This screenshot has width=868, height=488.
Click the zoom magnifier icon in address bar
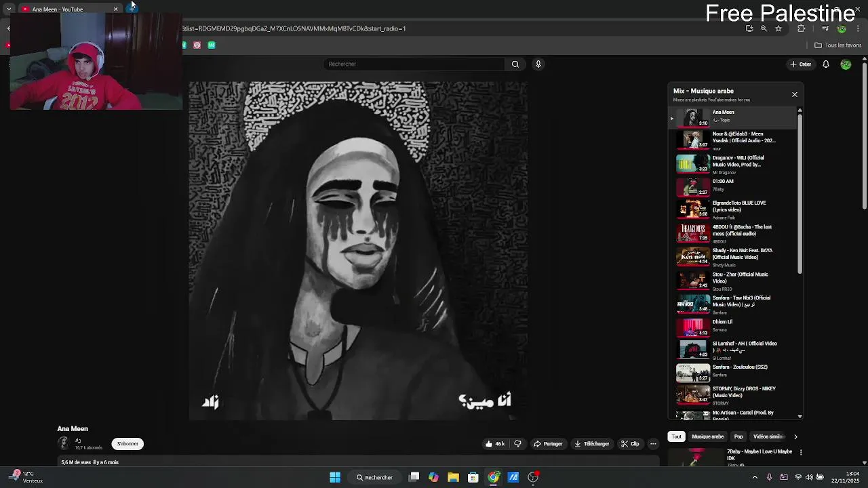[764, 28]
